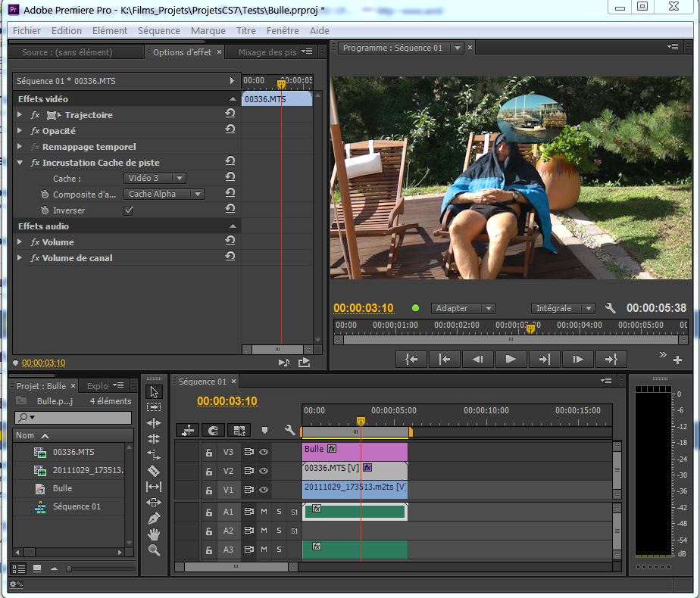Step forward one frame in Program monitor
The image size is (700, 598).
pos(578,359)
